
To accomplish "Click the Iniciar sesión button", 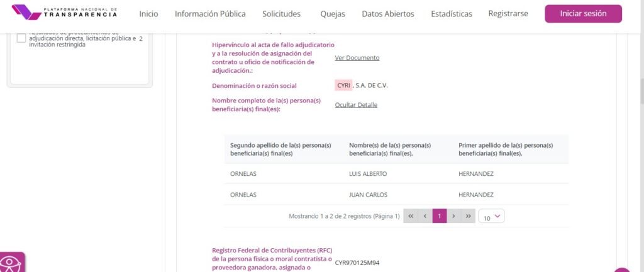I will point(583,13).
